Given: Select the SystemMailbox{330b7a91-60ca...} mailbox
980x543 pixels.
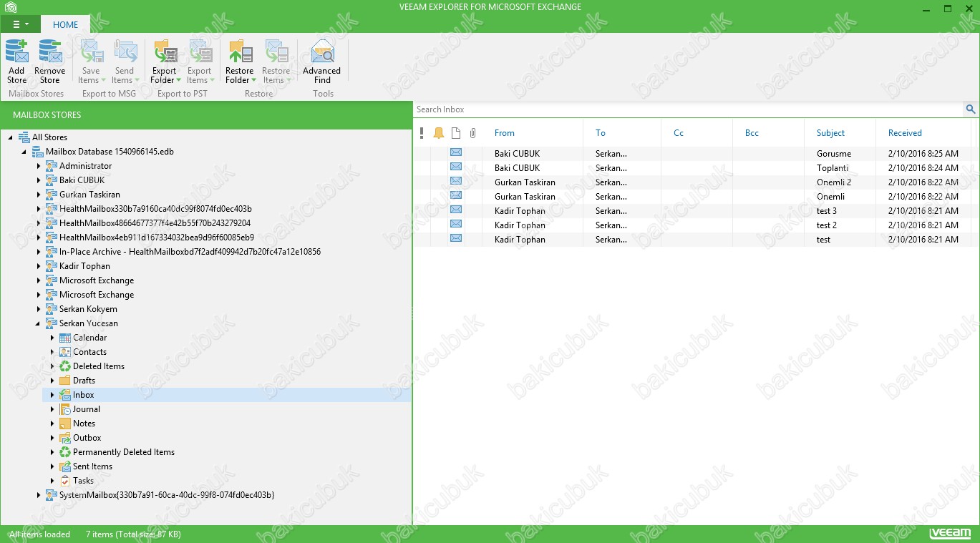Looking at the screenshot, I should coord(167,495).
